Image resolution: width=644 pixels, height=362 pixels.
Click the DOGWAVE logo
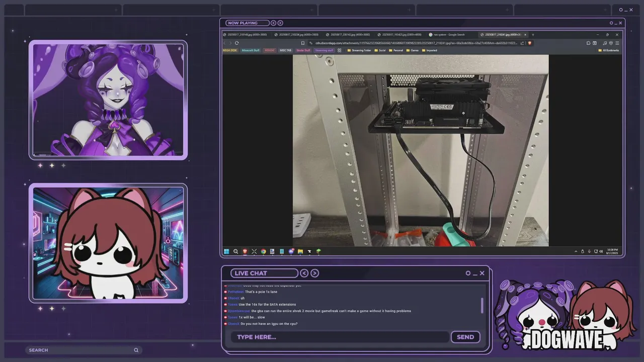[568, 341]
